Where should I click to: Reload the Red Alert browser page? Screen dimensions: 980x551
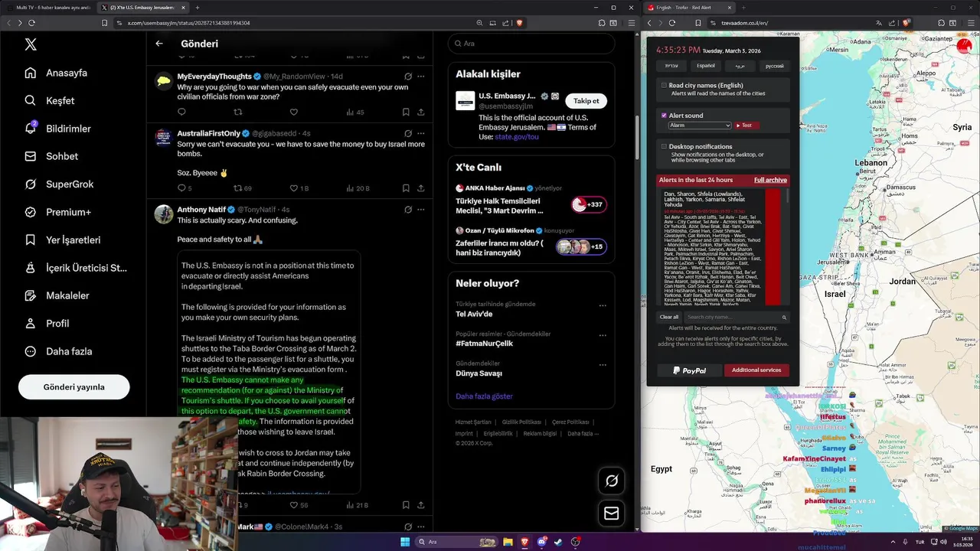pyautogui.click(x=672, y=23)
